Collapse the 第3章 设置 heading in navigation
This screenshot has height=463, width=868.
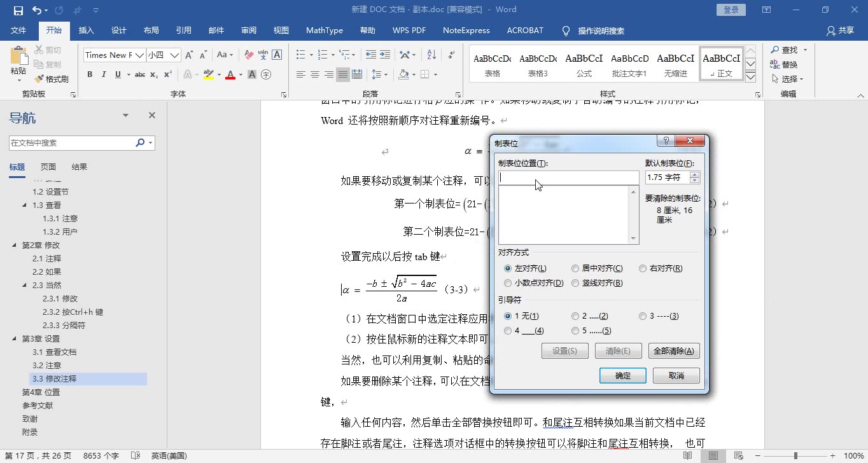pyautogui.click(x=14, y=338)
